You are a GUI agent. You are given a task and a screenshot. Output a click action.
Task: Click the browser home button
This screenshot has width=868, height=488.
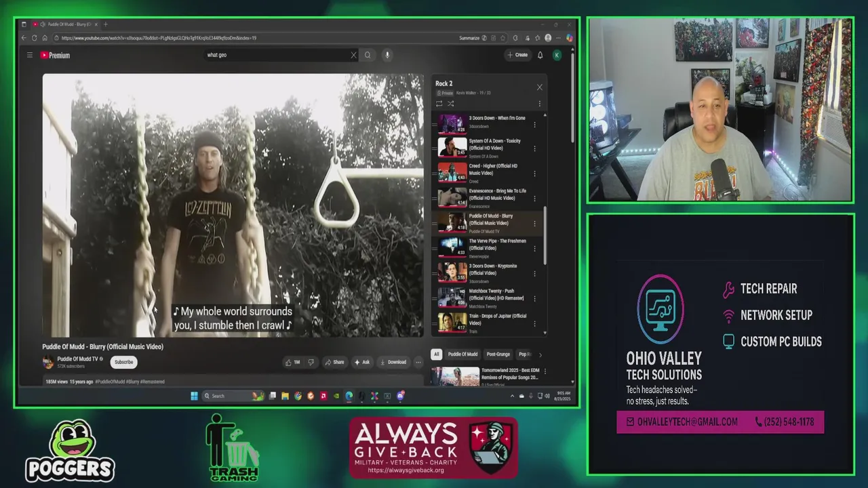click(45, 38)
